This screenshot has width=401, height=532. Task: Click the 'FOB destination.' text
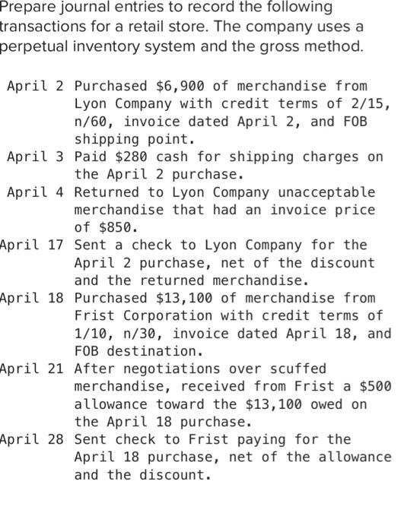pyautogui.click(x=138, y=351)
